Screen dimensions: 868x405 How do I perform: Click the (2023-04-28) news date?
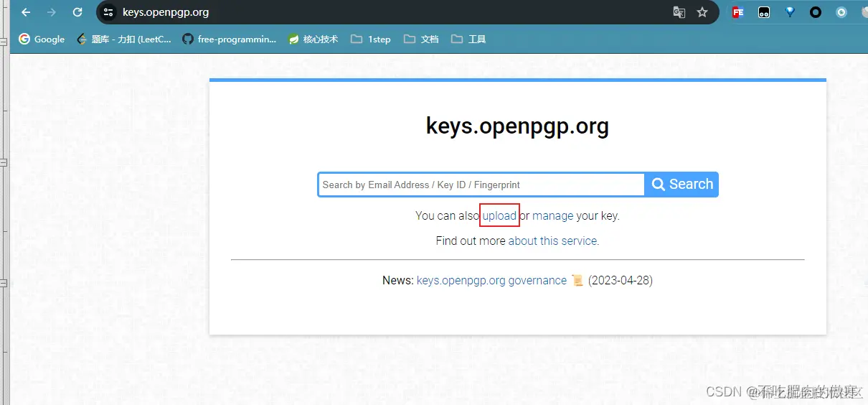[621, 281]
